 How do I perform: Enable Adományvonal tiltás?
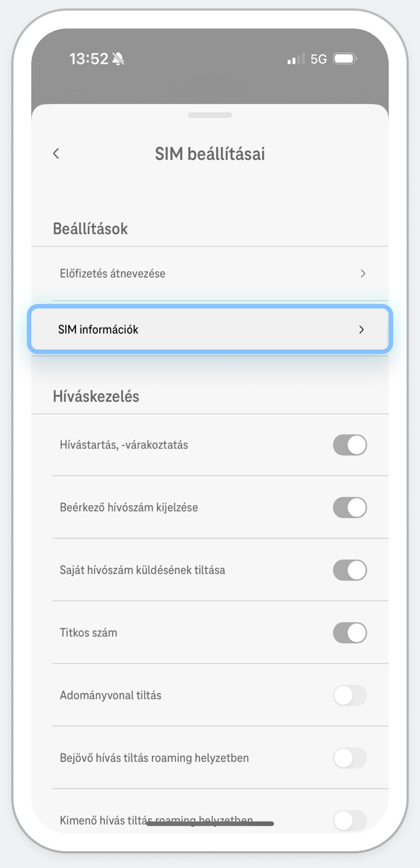350,695
